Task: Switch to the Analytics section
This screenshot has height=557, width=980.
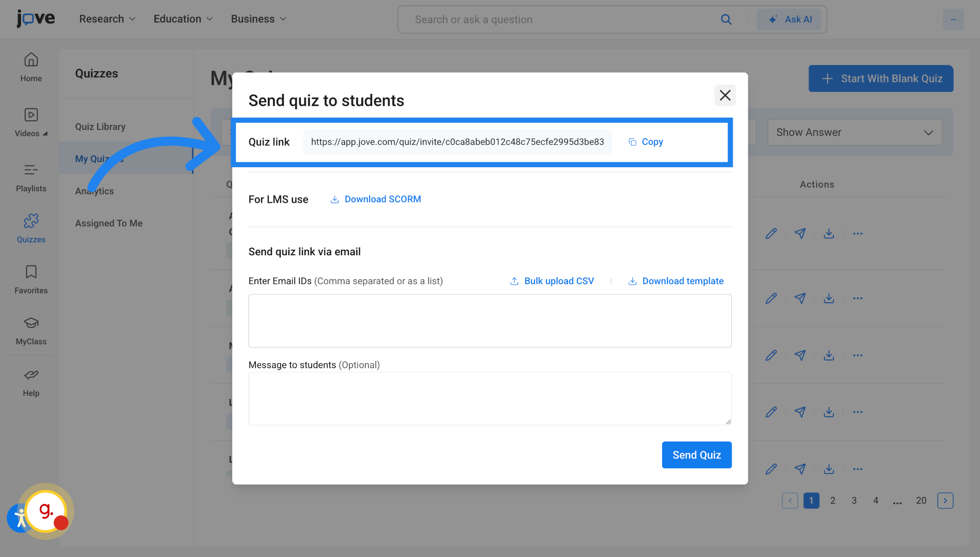Action: (94, 190)
